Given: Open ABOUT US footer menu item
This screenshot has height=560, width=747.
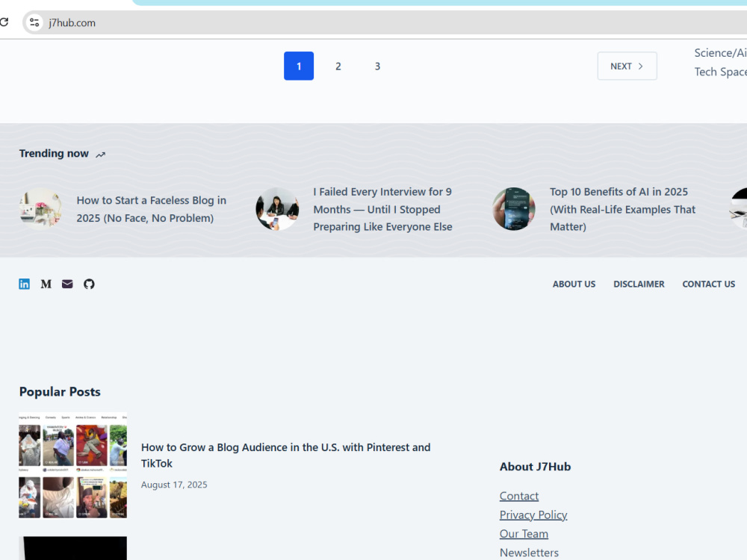Looking at the screenshot, I should [x=574, y=284].
